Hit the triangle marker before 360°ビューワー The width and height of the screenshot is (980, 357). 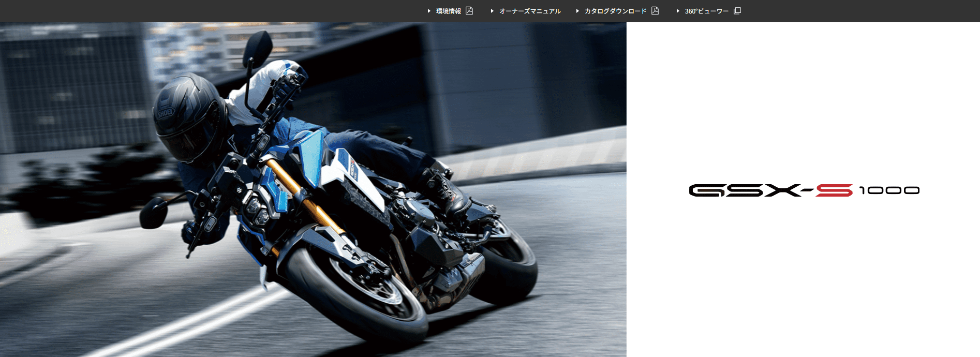pos(678,11)
